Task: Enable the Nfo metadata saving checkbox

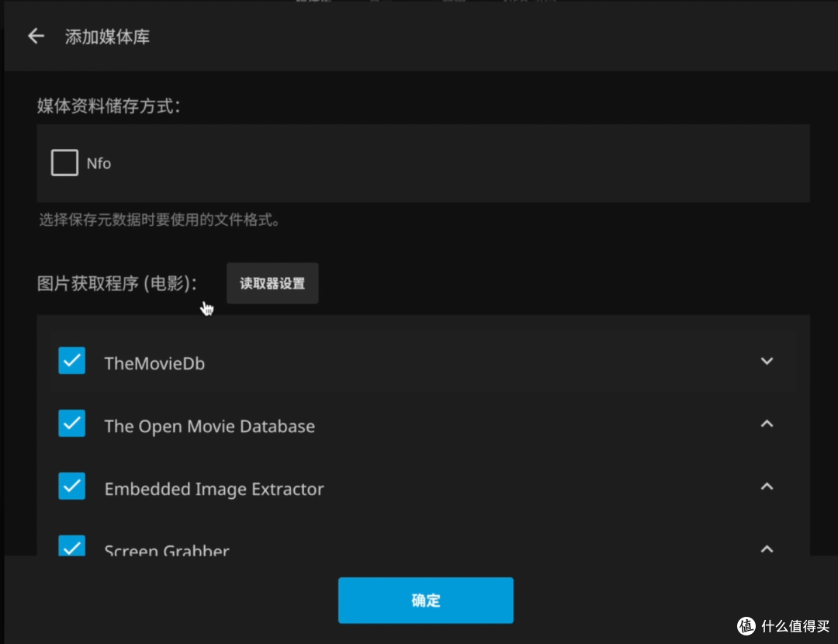Action: pyautogui.click(x=64, y=162)
